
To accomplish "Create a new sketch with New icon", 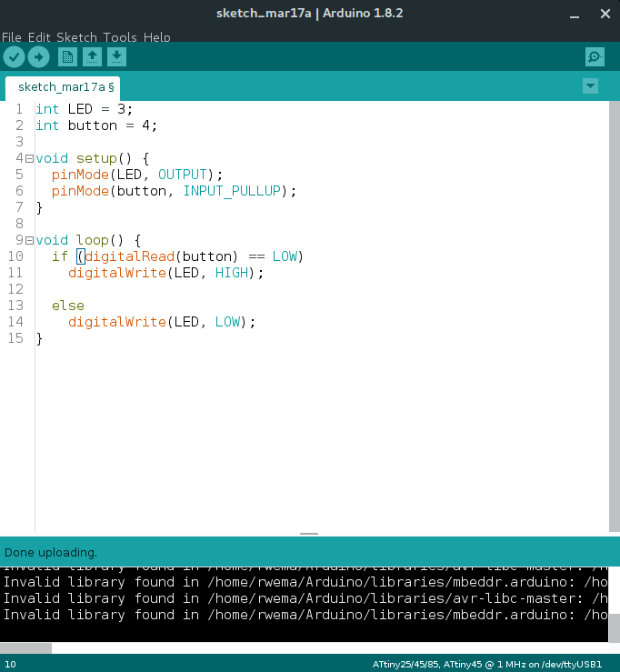I will 67,56.
